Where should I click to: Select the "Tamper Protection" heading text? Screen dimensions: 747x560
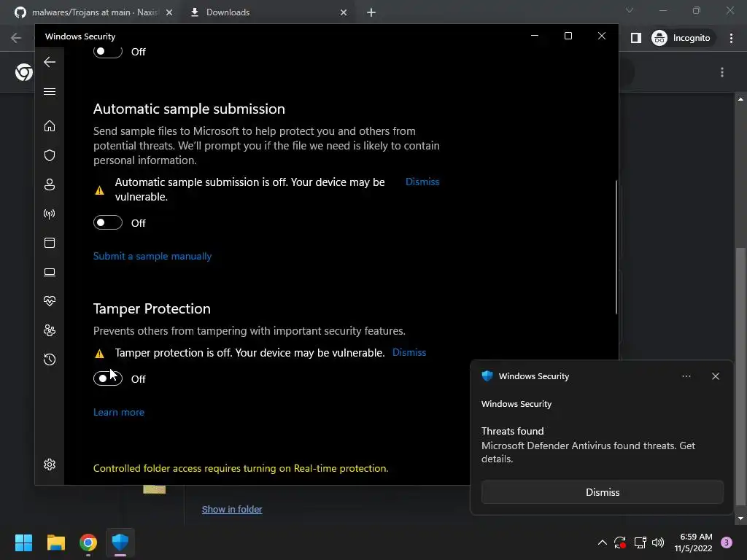(x=152, y=308)
